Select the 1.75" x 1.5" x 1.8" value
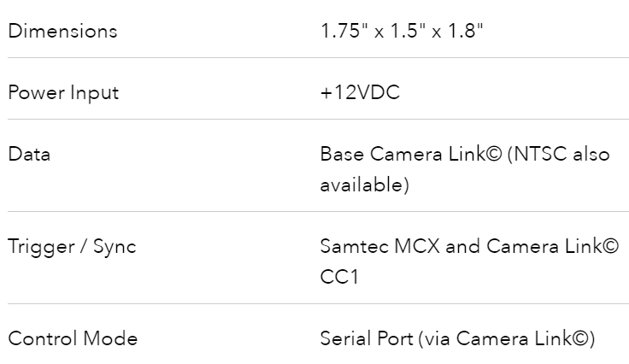Viewport: 629px width, 364px height. click(402, 31)
